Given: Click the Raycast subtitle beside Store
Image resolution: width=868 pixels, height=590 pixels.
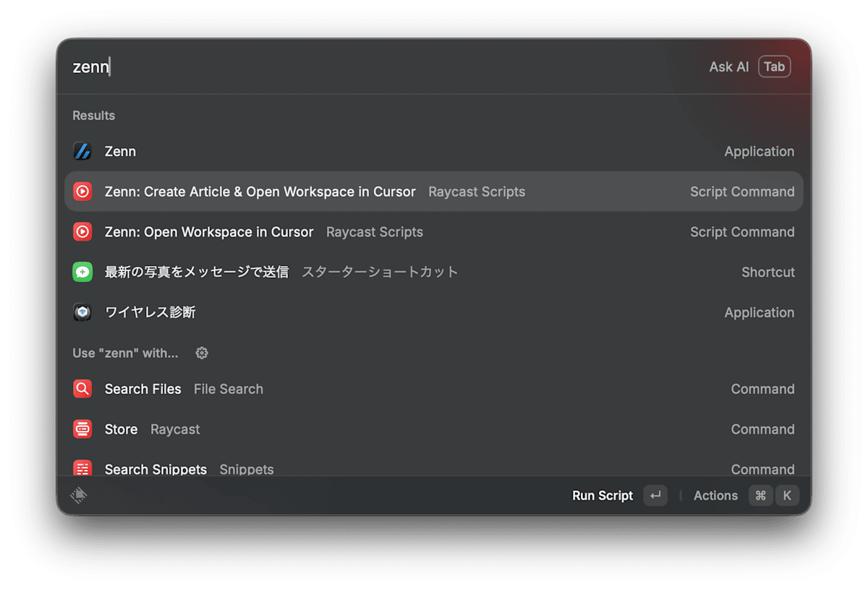Looking at the screenshot, I should tap(175, 429).
